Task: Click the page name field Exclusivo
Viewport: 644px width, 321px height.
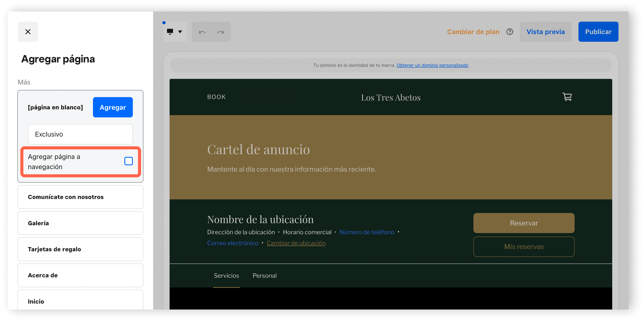Action: (x=80, y=134)
